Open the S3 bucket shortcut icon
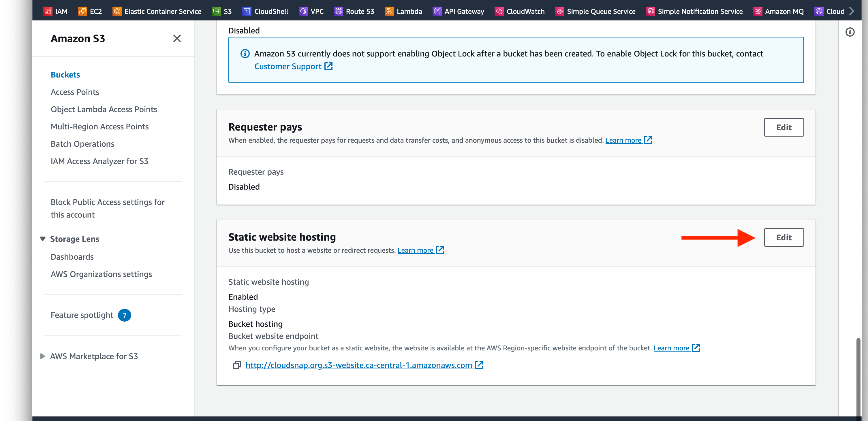The width and height of the screenshot is (868, 421). (x=216, y=11)
